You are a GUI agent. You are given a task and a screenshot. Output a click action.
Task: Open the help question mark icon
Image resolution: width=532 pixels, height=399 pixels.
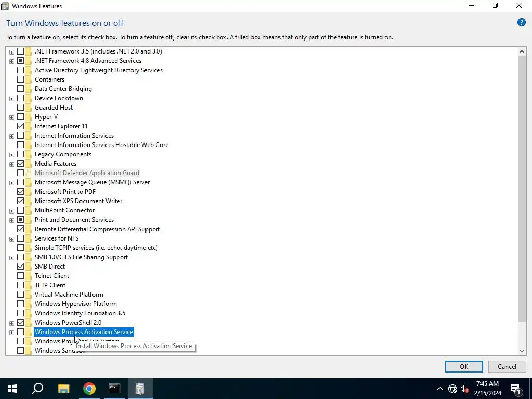tap(521, 23)
